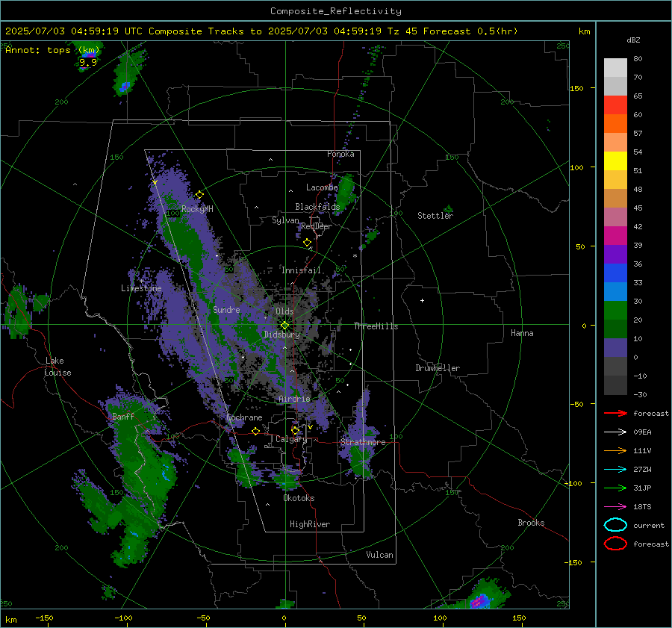The width and height of the screenshot is (672, 628).
Task: Click the RockyMH label
Action: [197, 209]
